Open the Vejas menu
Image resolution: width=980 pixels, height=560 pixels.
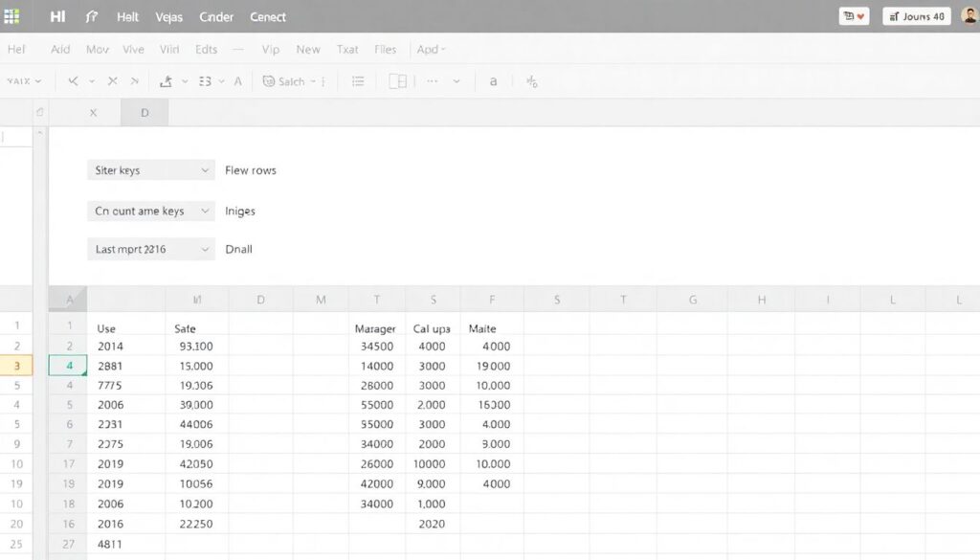[x=168, y=17]
